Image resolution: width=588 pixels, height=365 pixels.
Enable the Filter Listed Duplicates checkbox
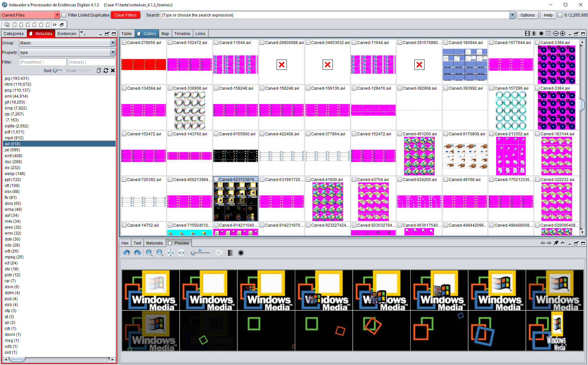pyautogui.click(x=64, y=15)
